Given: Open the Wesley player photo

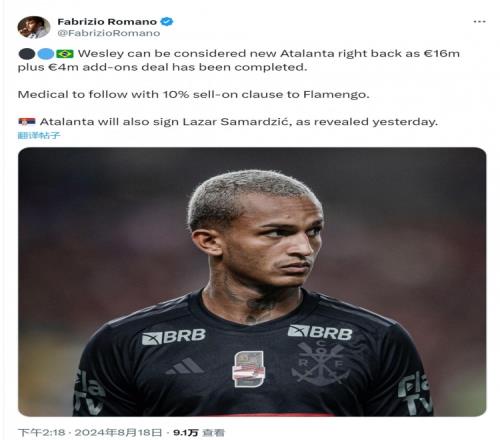Looking at the screenshot, I should [252, 282].
